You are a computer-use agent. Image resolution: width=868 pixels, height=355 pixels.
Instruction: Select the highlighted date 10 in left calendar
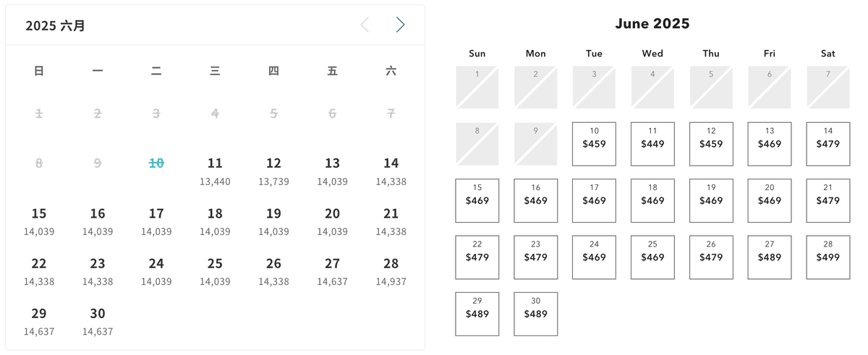pos(156,163)
